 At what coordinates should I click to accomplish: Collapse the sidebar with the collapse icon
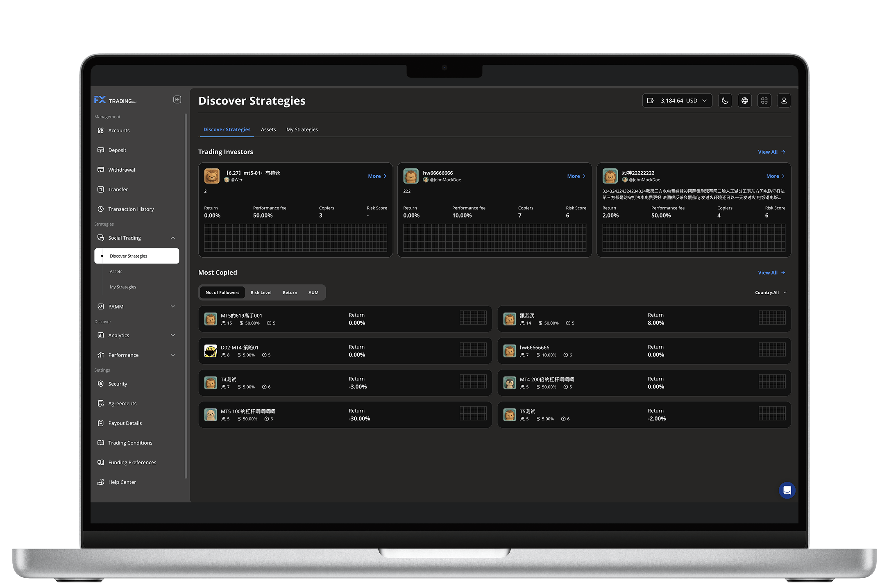pos(177,100)
